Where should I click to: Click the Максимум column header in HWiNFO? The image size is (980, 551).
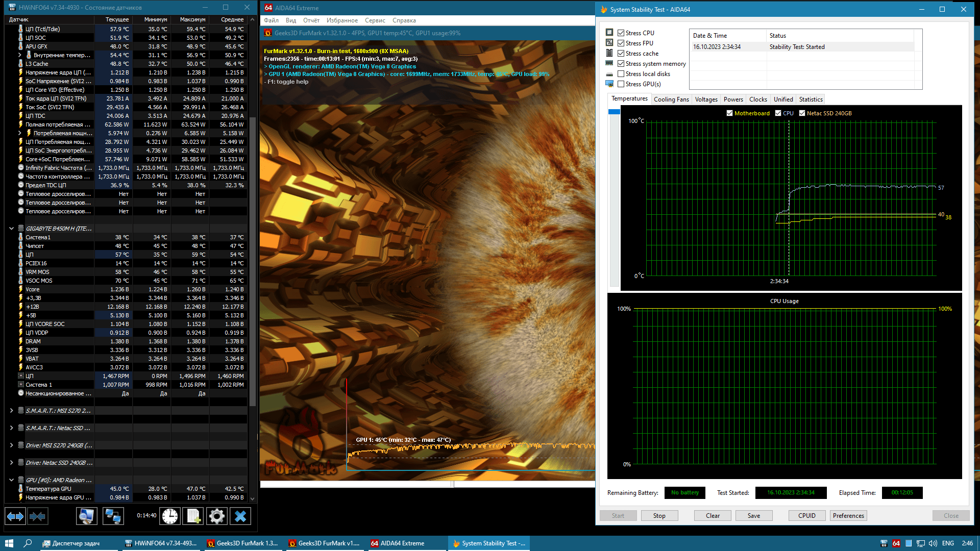(192, 19)
